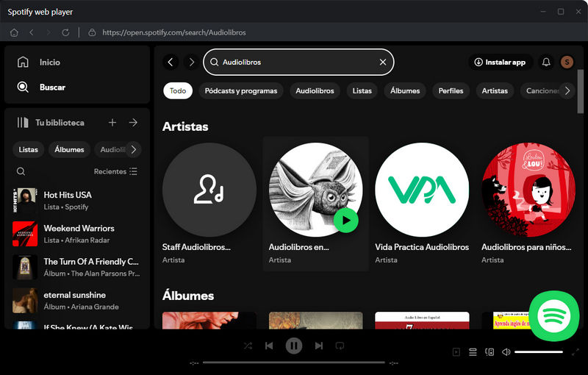This screenshot has height=375, width=588.
Task: Reload the web page
Action: click(x=65, y=32)
